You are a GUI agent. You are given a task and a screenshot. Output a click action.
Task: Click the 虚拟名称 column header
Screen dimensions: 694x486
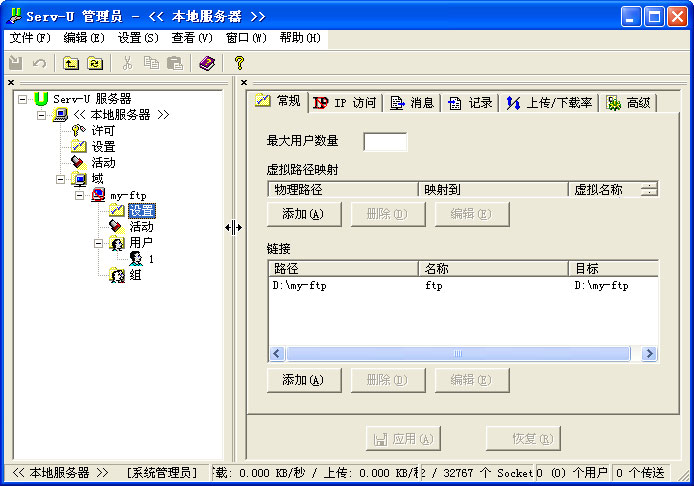(605, 189)
